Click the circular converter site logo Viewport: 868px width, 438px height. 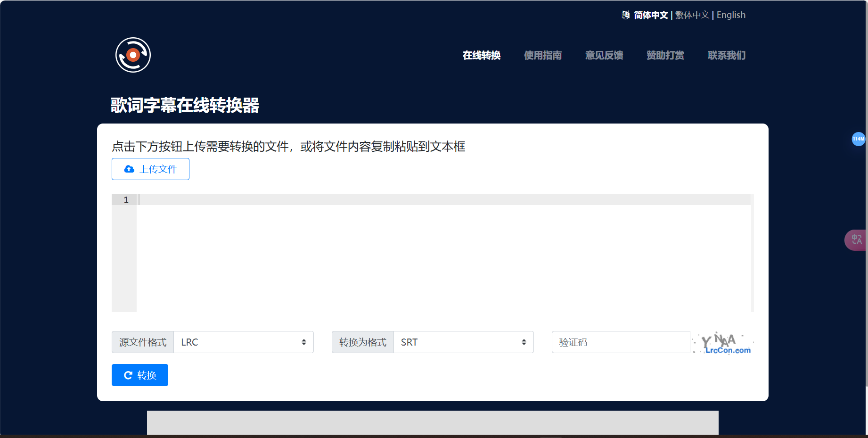[133, 55]
